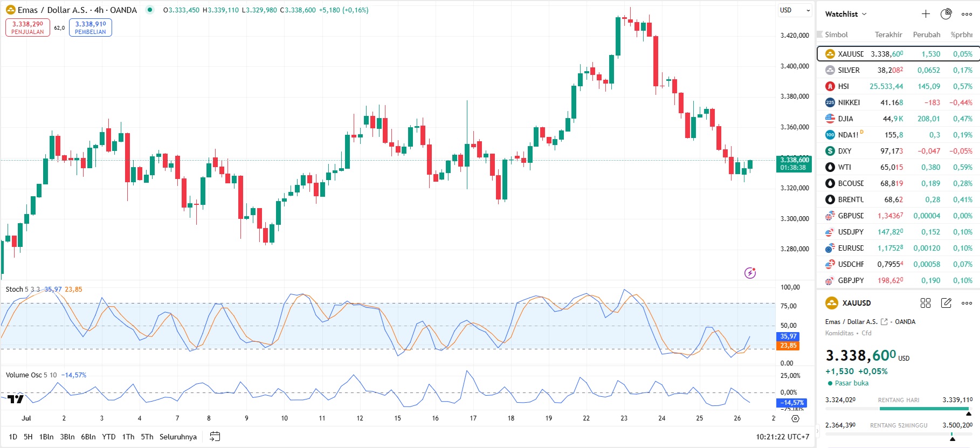The image size is (980, 448).
Task: Open the chart settings gear below the price axis
Action: click(795, 418)
